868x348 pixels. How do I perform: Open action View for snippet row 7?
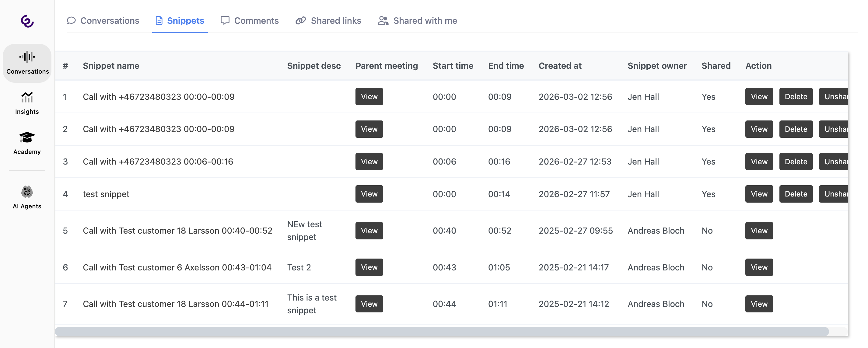759,304
